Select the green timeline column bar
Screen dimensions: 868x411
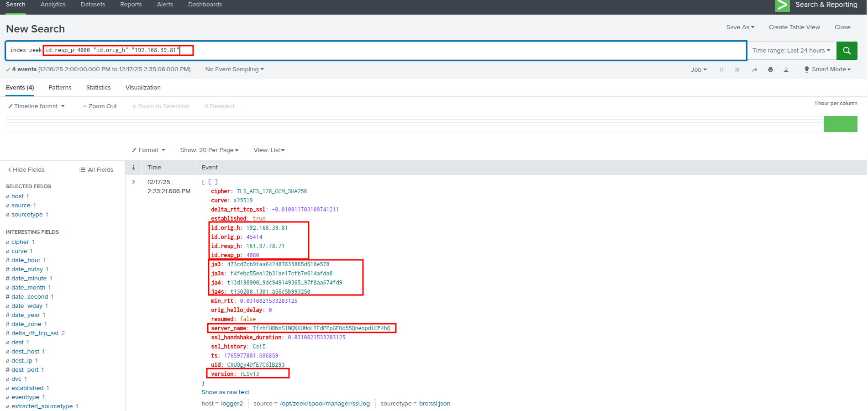(840, 124)
